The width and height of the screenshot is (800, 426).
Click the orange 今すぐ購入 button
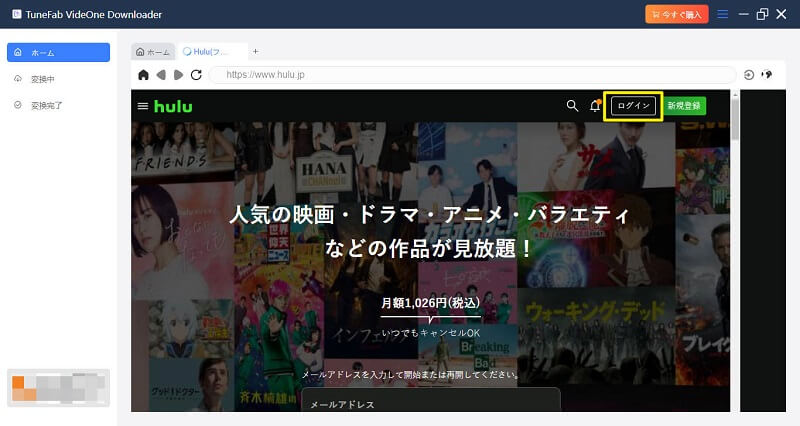click(677, 14)
